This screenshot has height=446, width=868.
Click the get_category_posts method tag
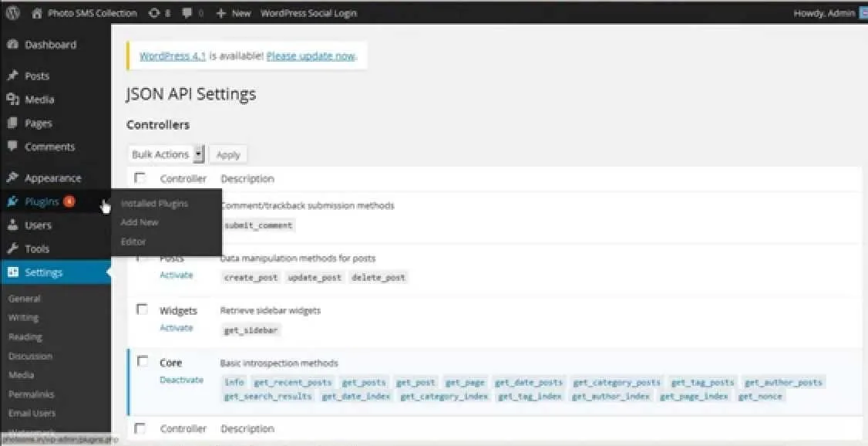click(x=617, y=382)
